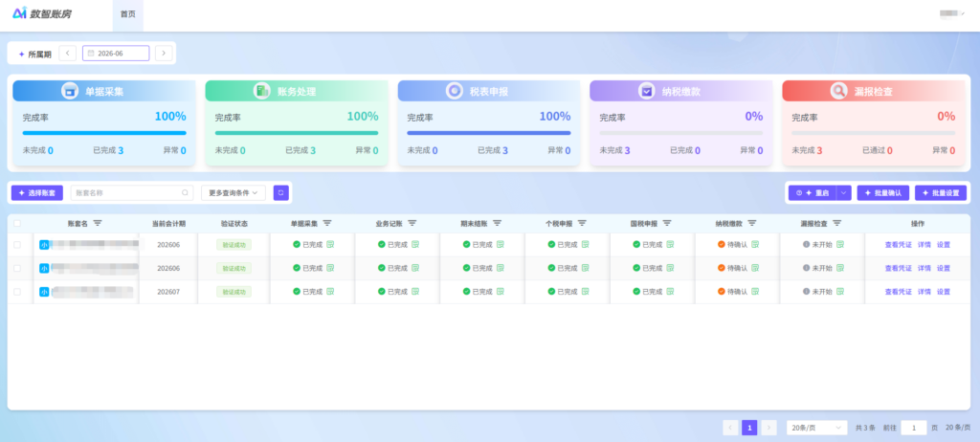The height and width of the screenshot is (442, 980).
Task: Open the 漏报检查 column filter icon
Action: [x=836, y=223]
